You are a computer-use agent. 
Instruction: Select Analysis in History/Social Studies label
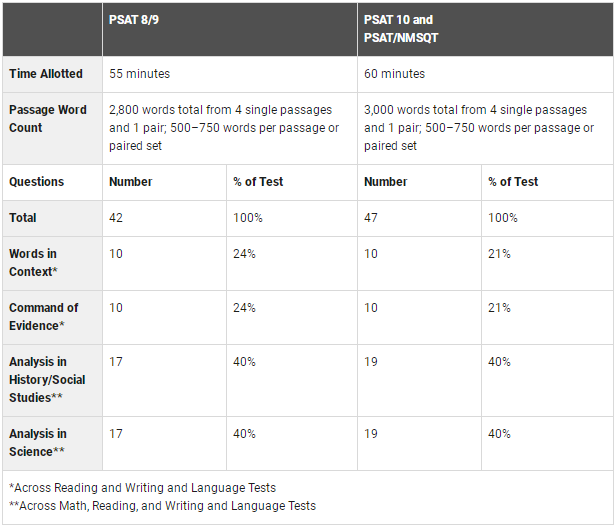tap(47, 379)
